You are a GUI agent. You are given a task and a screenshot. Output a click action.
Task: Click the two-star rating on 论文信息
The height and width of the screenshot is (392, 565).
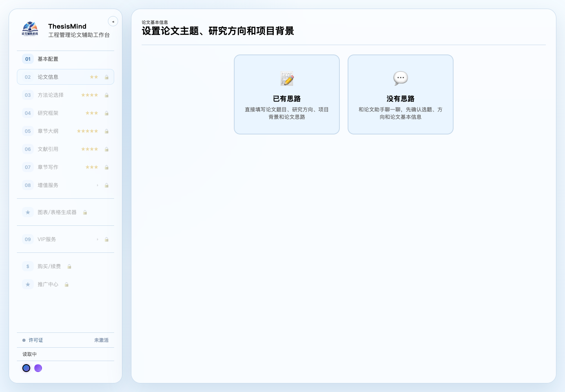(94, 77)
